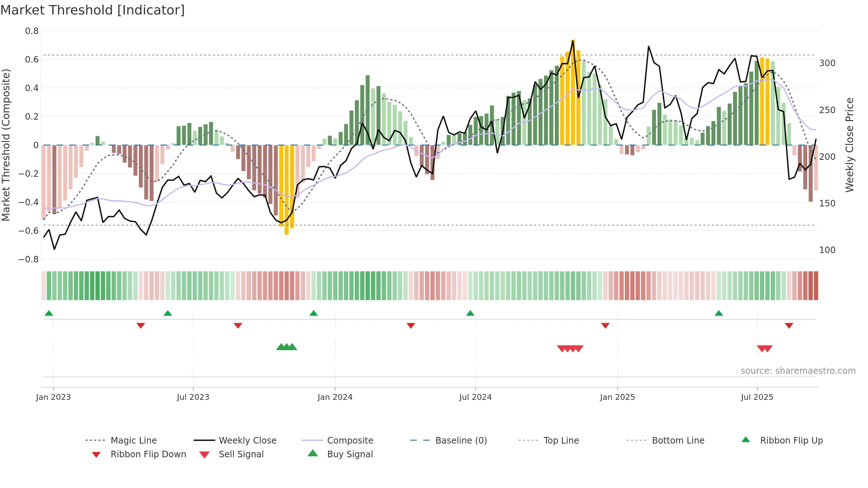Click the "Jul 2024" x-axis label
Screen dimensions: 868x488
[x=476, y=397]
